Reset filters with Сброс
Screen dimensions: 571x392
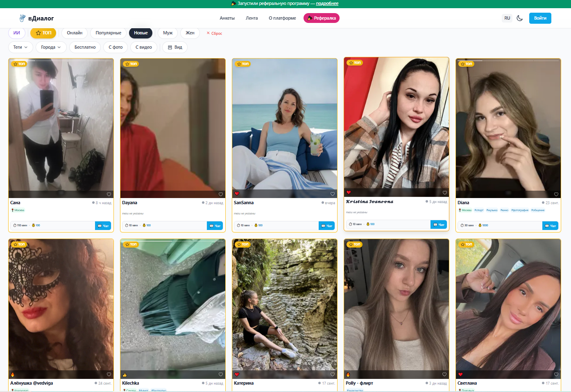tap(214, 33)
